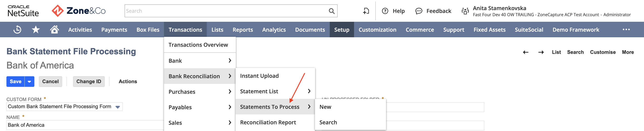Go to the previous record arrow
The image size is (644, 131).
pyautogui.click(x=526, y=52)
